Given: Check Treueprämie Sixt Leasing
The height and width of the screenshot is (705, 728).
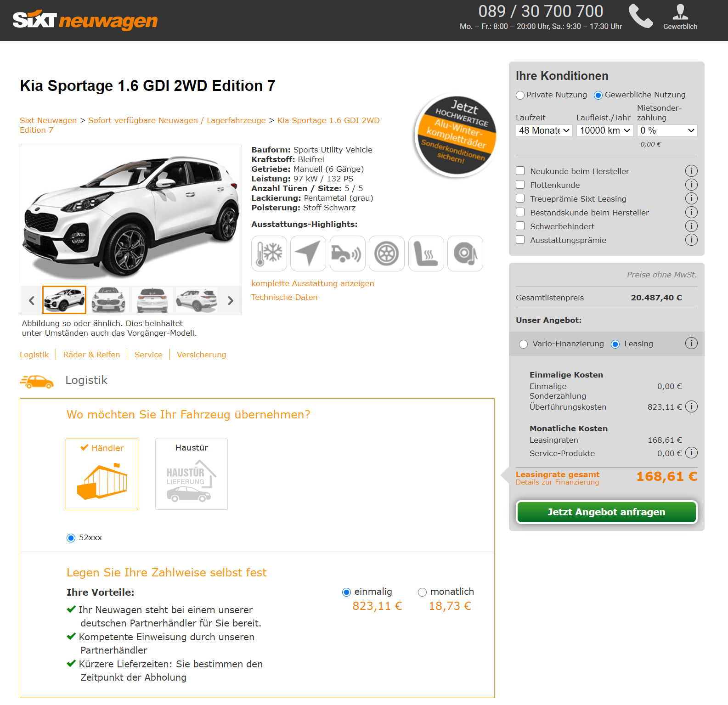Looking at the screenshot, I should 520,198.
